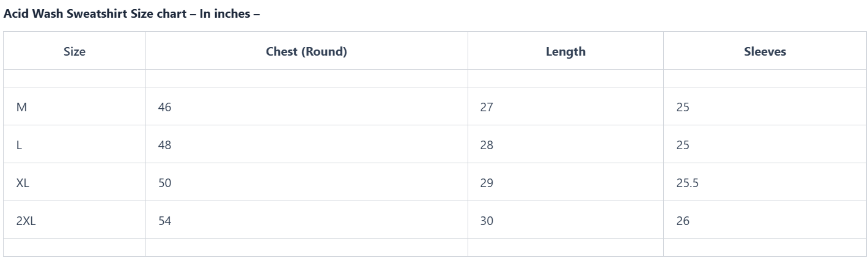868x258 pixels.
Task: Click chest value 46 for size M
Action: tap(165, 107)
